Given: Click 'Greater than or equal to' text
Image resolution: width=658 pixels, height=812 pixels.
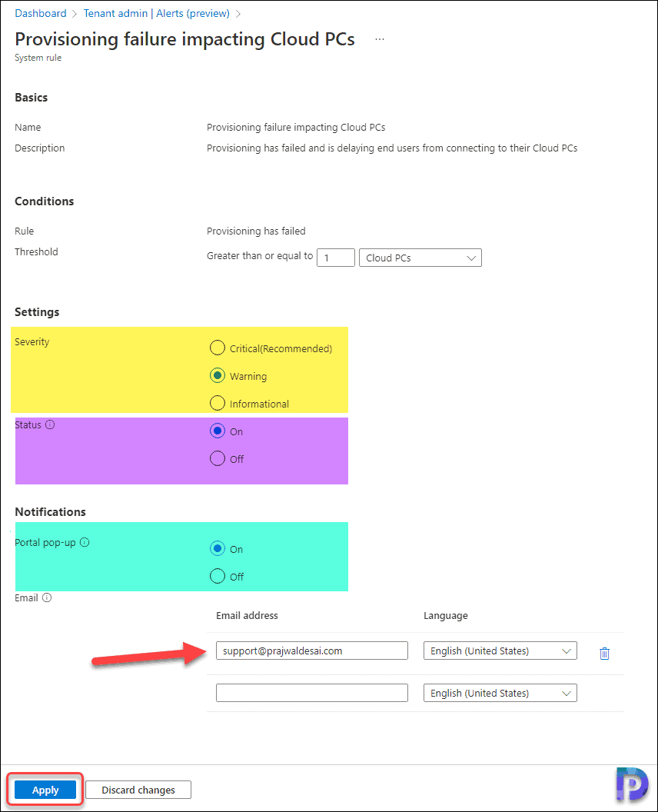Looking at the screenshot, I should [260, 256].
